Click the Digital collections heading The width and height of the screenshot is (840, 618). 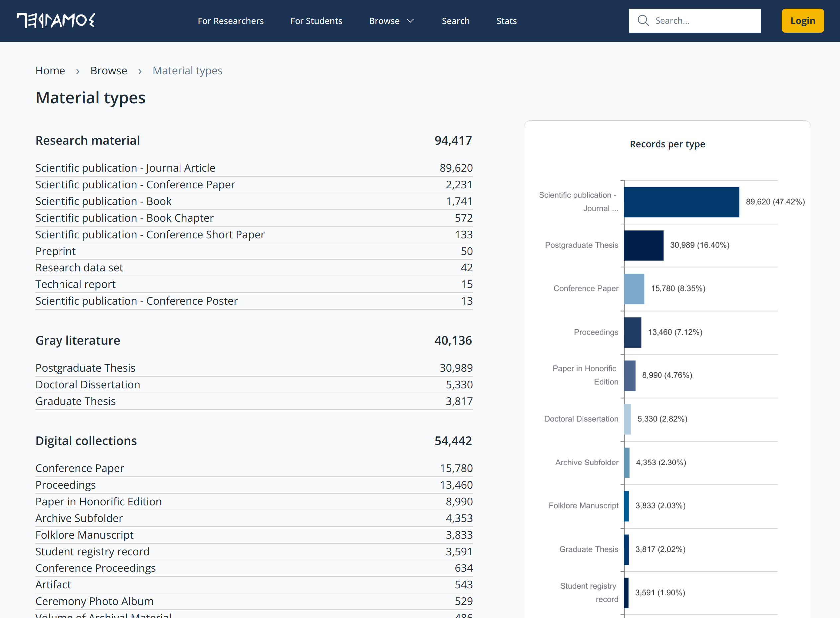[86, 441]
